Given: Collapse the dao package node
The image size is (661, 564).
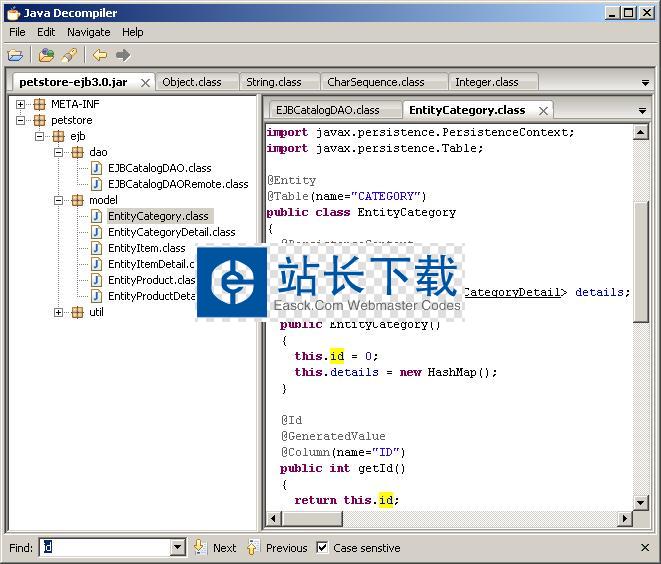Looking at the screenshot, I should tap(59, 152).
